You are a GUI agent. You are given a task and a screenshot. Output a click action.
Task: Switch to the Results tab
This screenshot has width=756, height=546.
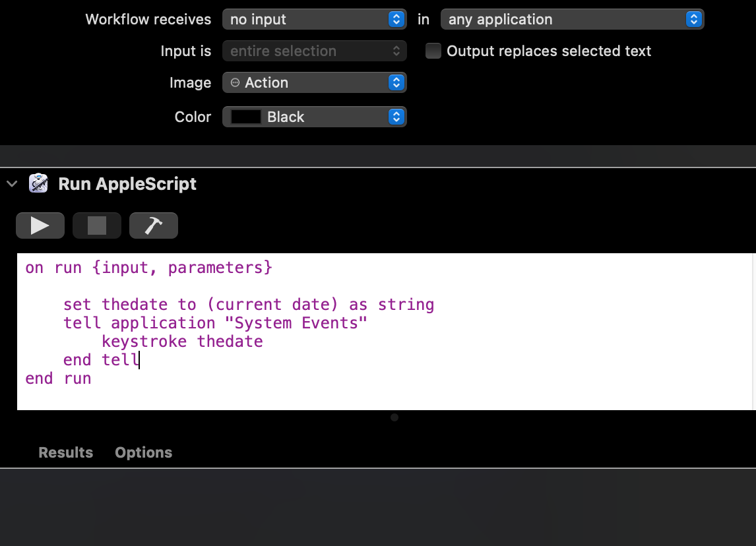pos(65,452)
